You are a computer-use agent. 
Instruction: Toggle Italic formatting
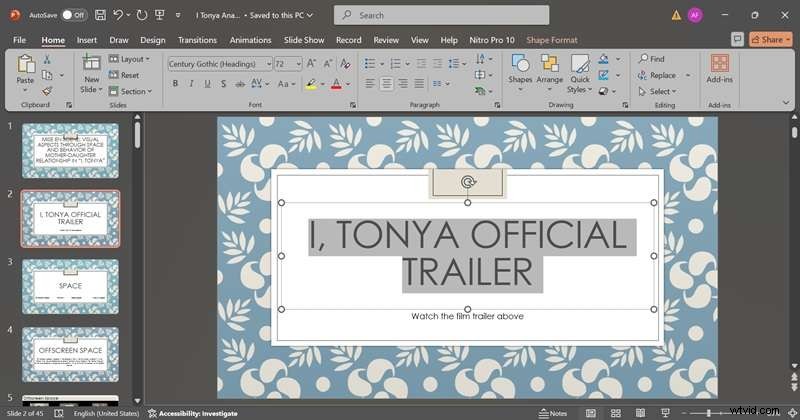(x=191, y=84)
